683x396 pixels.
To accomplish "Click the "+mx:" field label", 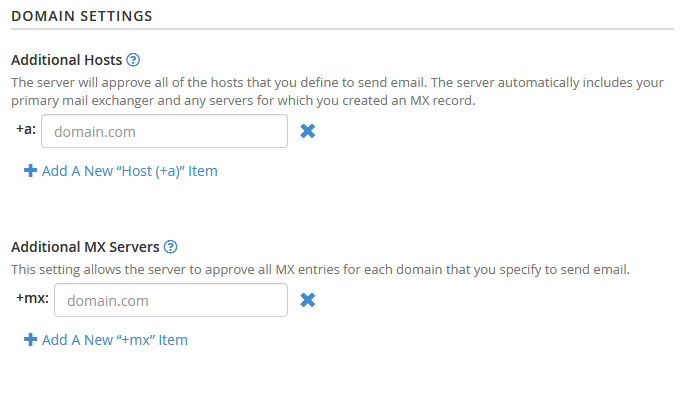I will [33, 298].
